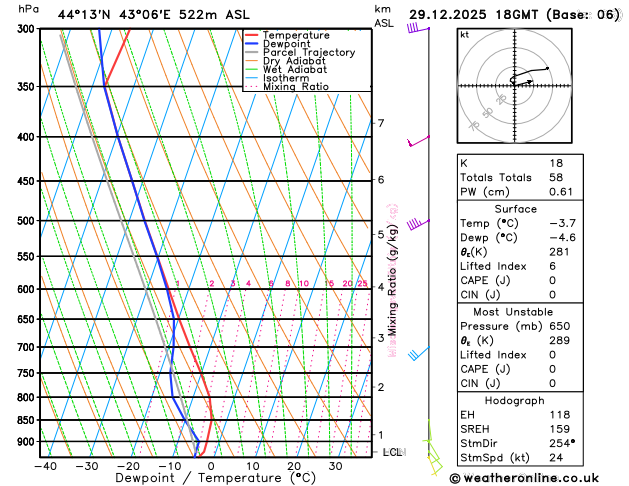Screen dimensions: 629x486
Task: Click the 700 pressure level label
Action: click(x=28, y=347)
